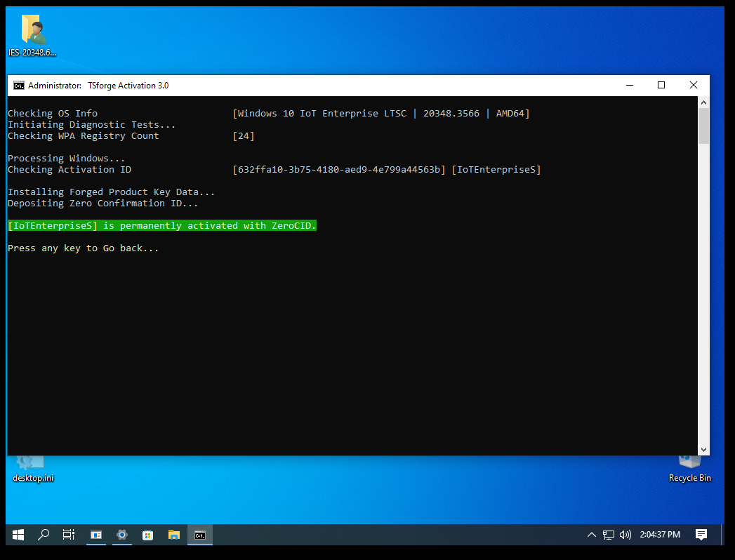
Task: Click the 'Checking OS Info' line
Action: click(x=53, y=114)
